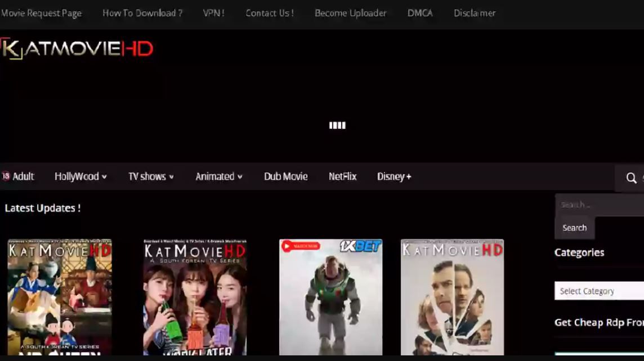Expand Animated dropdown menu
Viewport: 644px width, 361px height.
coord(219,177)
